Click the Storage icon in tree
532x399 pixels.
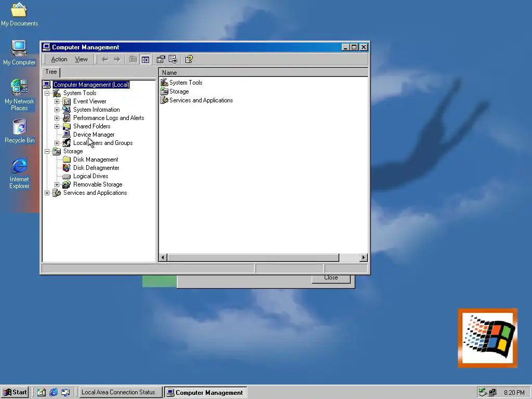pos(57,151)
